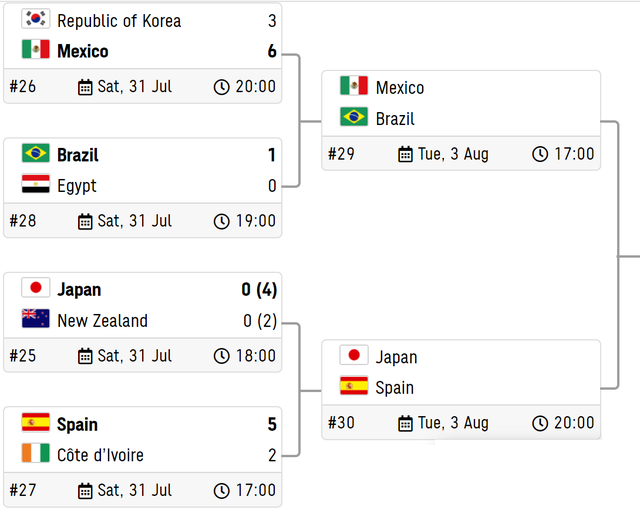Click the Mexico flag in match #26
The width and height of the screenshot is (640, 520).
[x=36, y=49]
